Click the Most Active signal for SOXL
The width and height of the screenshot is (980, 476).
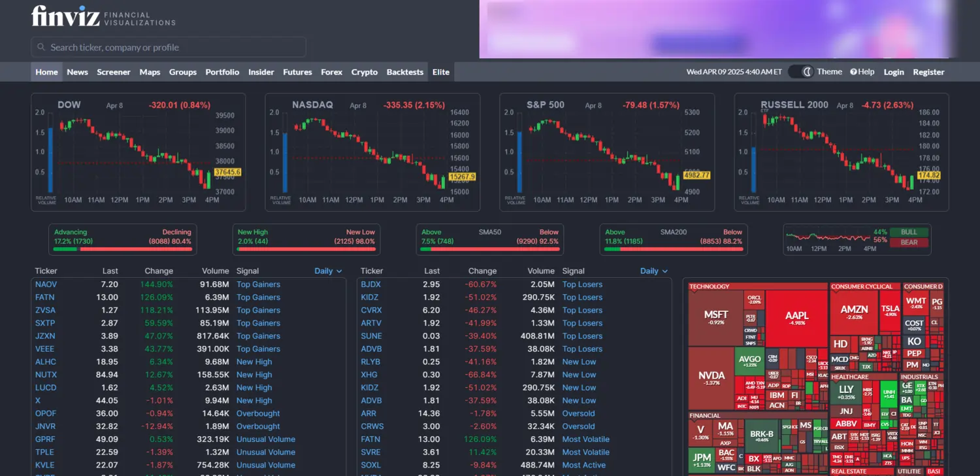click(x=584, y=466)
